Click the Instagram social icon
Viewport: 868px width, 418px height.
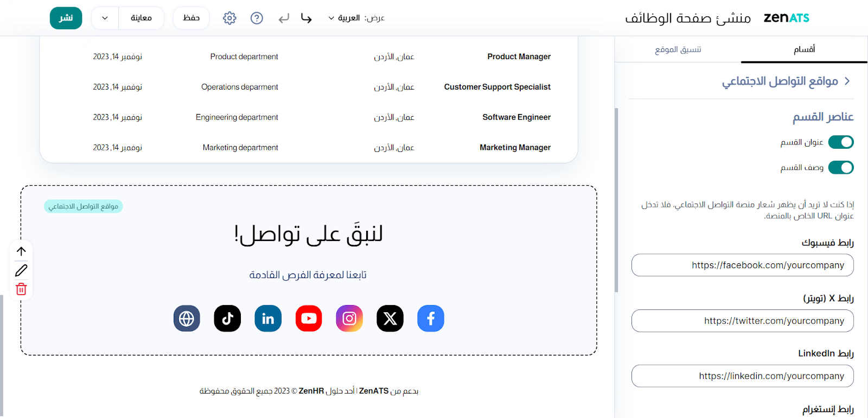tap(349, 318)
